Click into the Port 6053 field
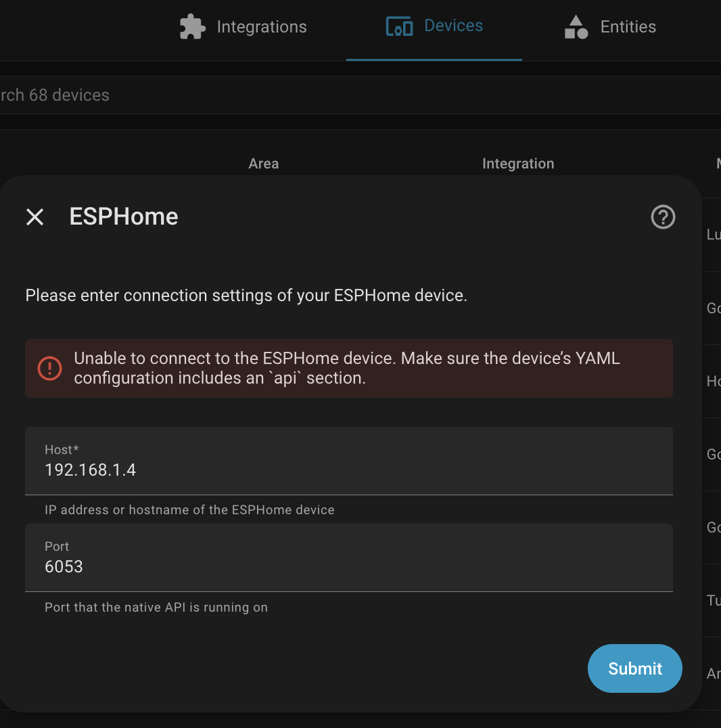 tap(348, 566)
